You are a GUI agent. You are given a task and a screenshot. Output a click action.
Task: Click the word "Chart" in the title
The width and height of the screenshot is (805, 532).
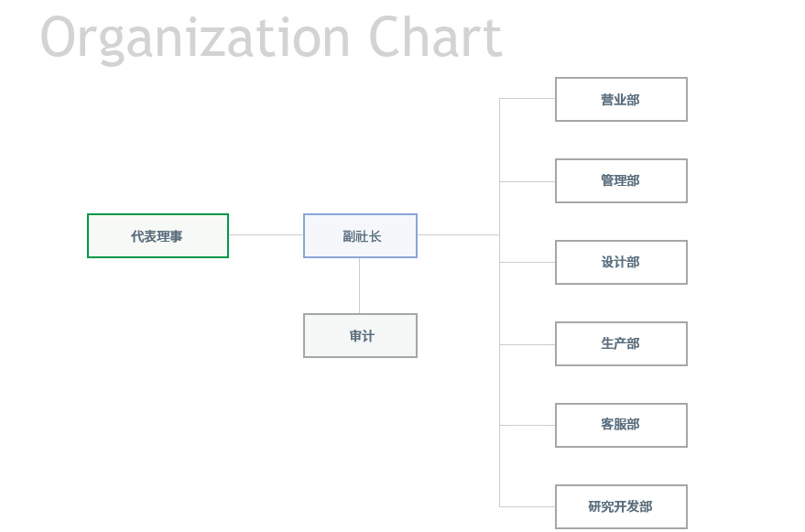435,38
